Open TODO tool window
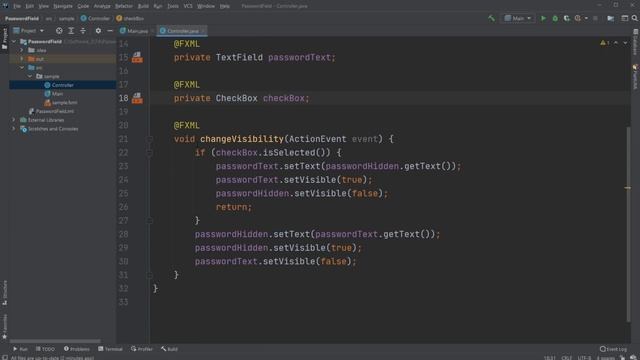 coord(45,349)
